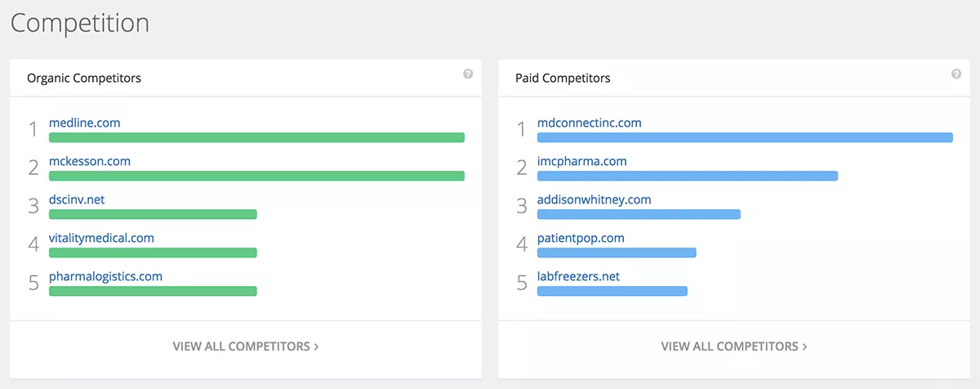The width and height of the screenshot is (980, 389).
Task: Open the mckesson.com competitor link
Action: point(90,161)
